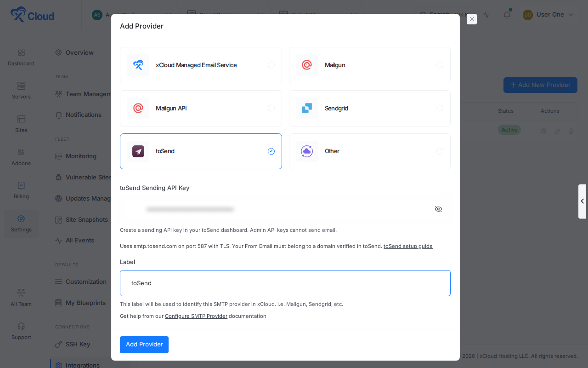Open Servers from sidebar

pyautogui.click(x=21, y=91)
